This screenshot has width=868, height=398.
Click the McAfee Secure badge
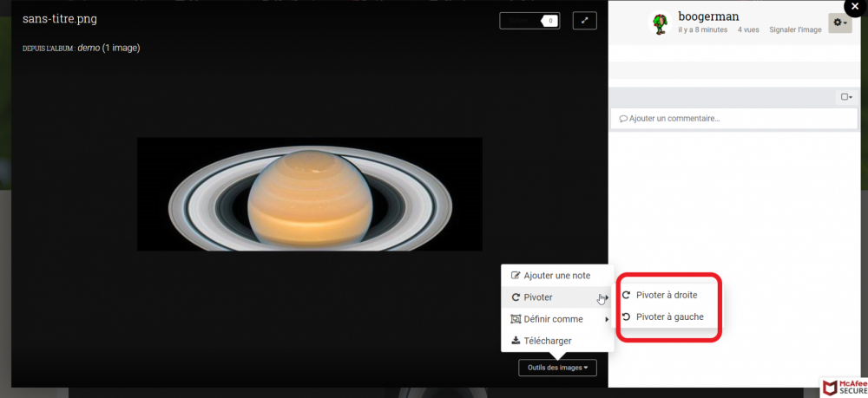coord(844,387)
